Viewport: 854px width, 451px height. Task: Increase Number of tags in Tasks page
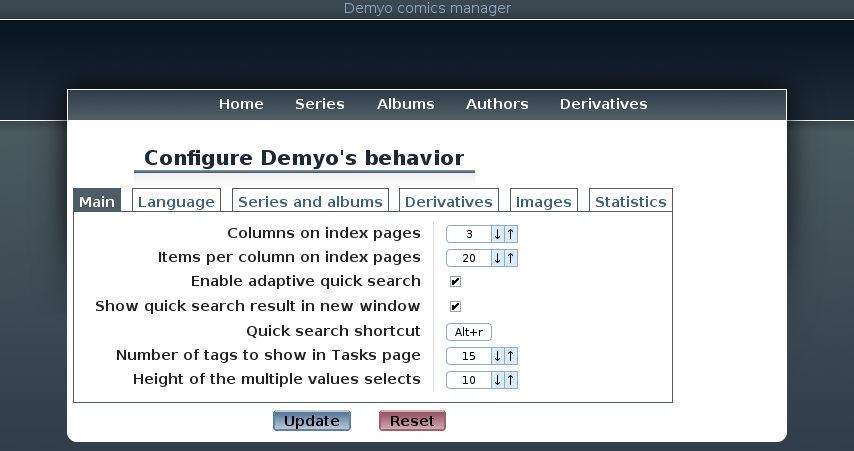[511, 356]
